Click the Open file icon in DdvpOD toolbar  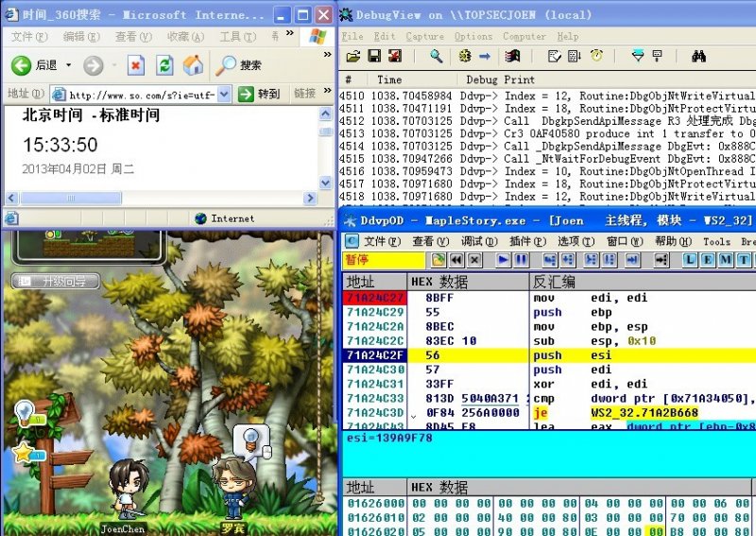click(x=438, y=260)
